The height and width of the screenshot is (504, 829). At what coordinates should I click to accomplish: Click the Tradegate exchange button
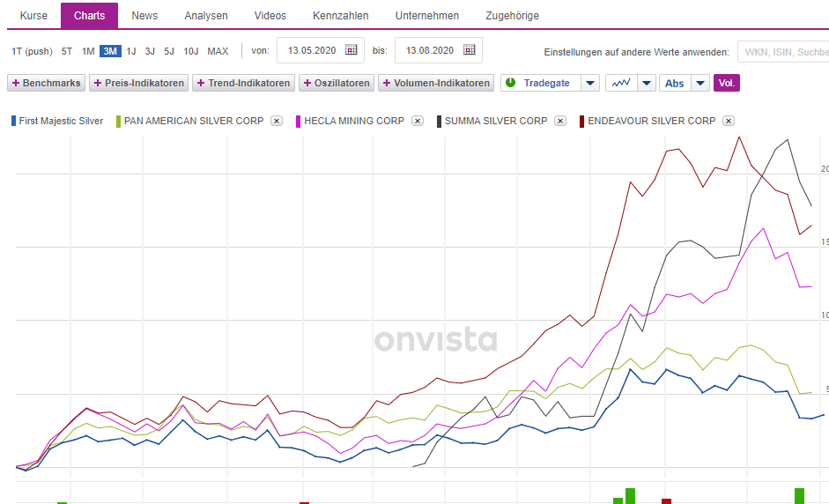(541, 83)
